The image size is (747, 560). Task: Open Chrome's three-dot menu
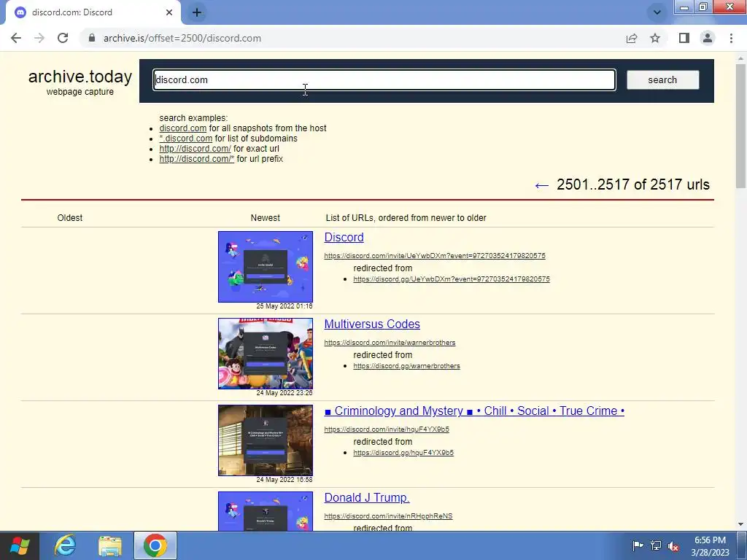[731, 38]
